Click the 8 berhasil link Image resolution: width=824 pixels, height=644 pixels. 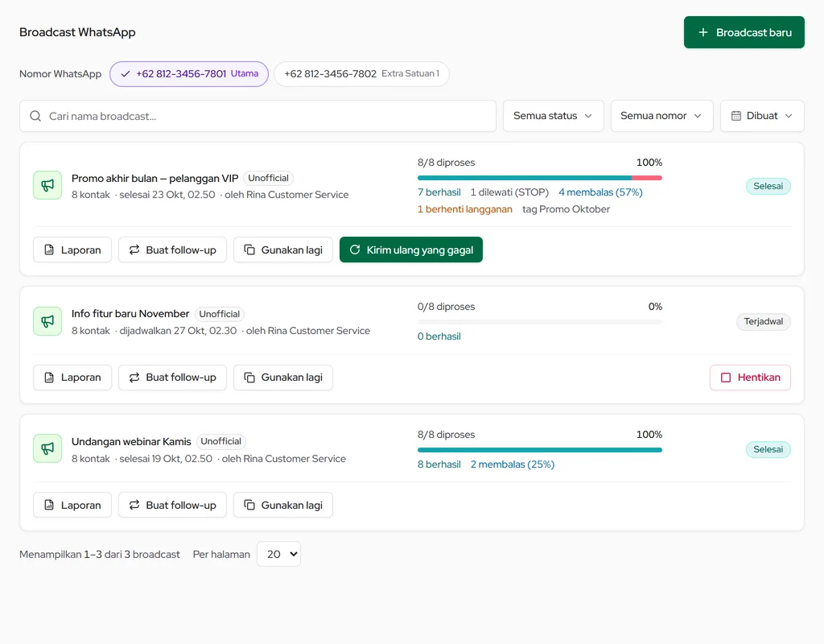click(439, 464)
